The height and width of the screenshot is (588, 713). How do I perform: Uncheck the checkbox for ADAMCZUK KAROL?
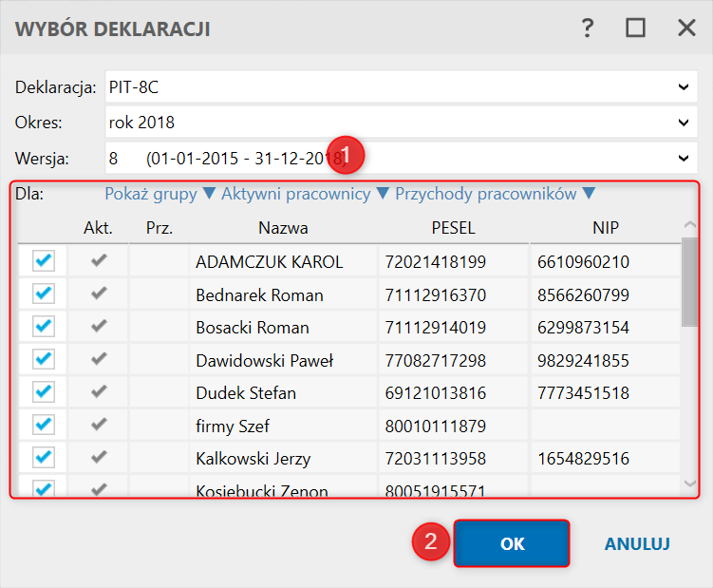point(44,261)
